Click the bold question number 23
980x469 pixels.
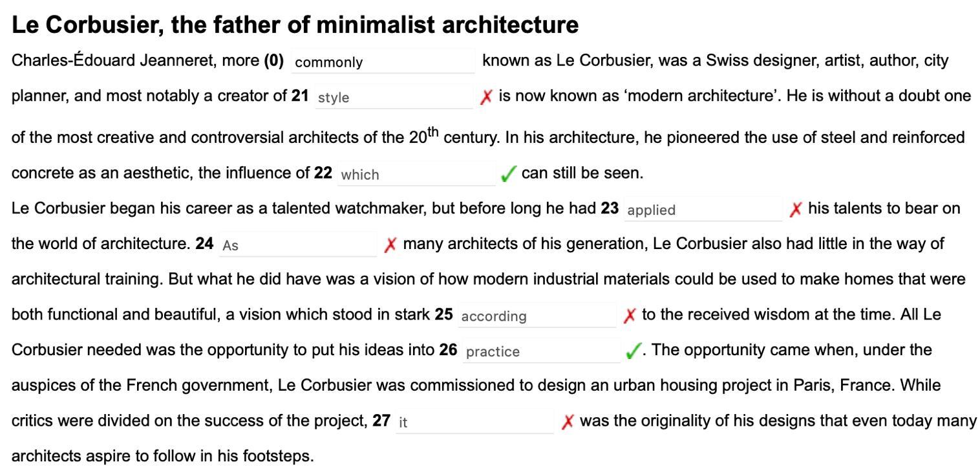pos(610,208)
